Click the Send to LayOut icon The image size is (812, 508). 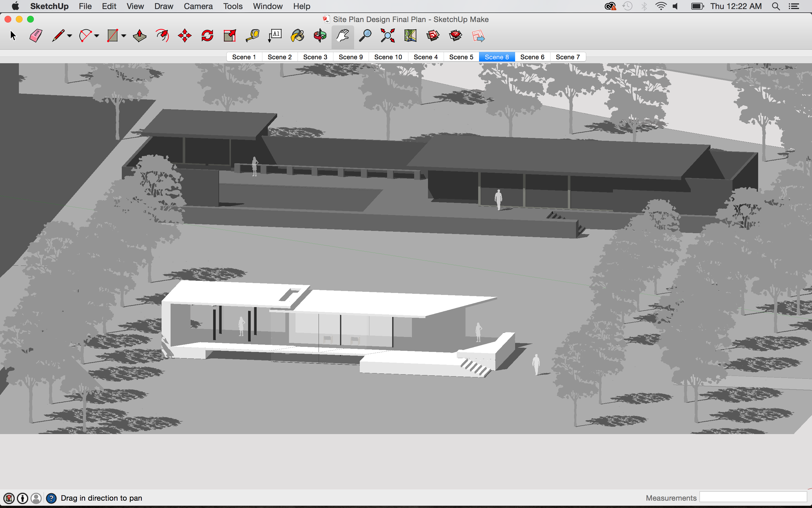478,36
